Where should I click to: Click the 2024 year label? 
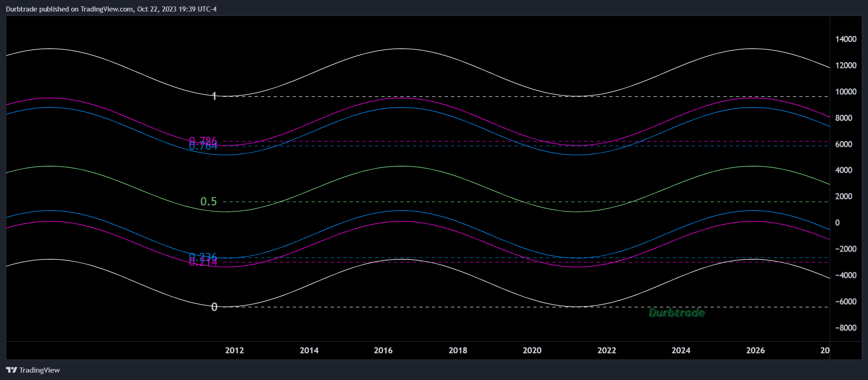(681, 351)
